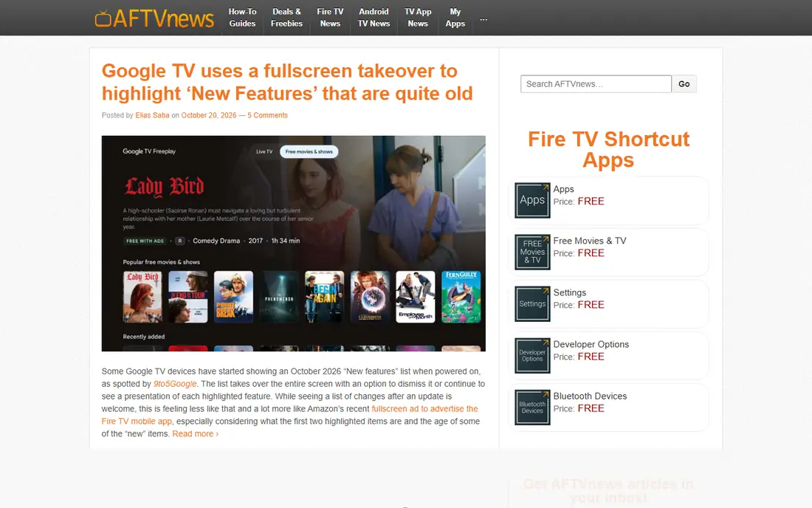The height and width of the screenshot is (508, 812).
Task: Continue with Read more link
Action: [x=195, y=433]
